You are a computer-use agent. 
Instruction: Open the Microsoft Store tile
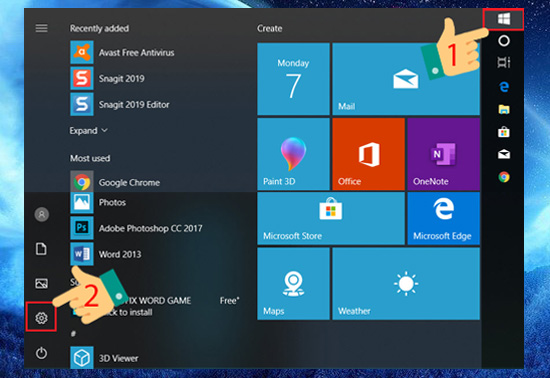331,218
